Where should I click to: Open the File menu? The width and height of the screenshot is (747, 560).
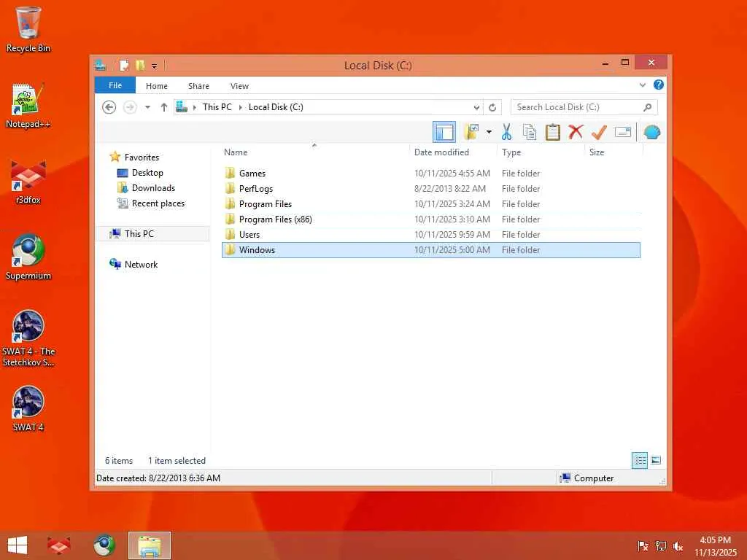[x=115, y=85]
